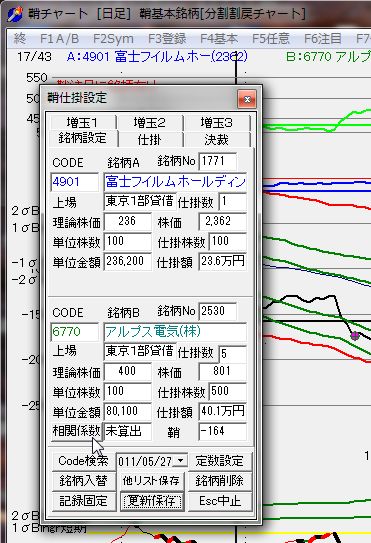Open the F1 A/B menu item
The height and width of the screenshot is (543, 371).
coord(60,38)
